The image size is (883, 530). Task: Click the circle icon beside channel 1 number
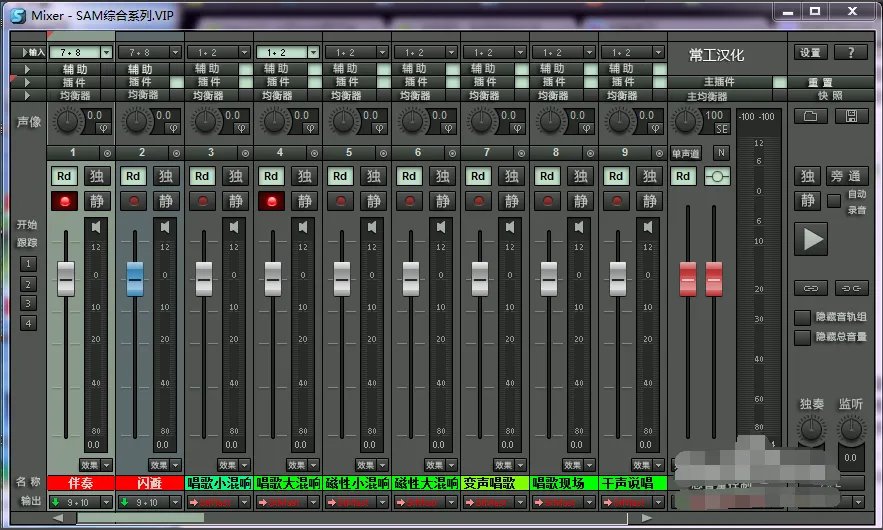pos(107,153)
